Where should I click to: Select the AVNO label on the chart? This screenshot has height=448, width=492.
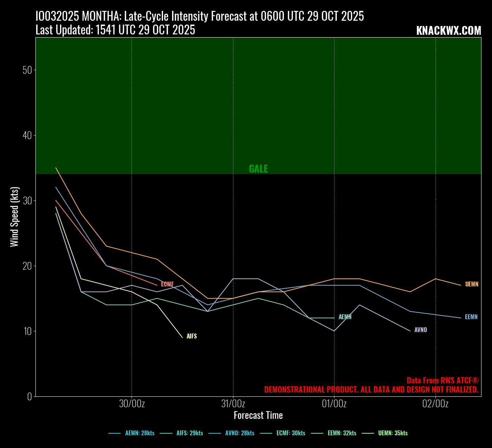tap(420, 330)
